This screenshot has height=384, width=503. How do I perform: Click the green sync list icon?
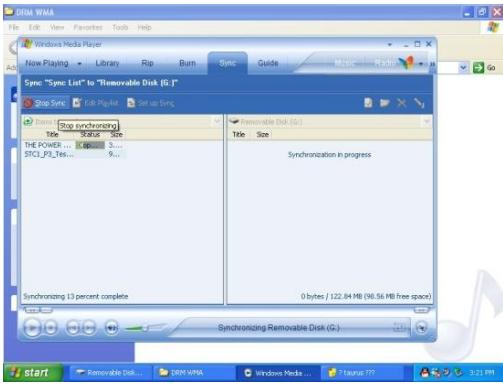[x=28, y=121]
